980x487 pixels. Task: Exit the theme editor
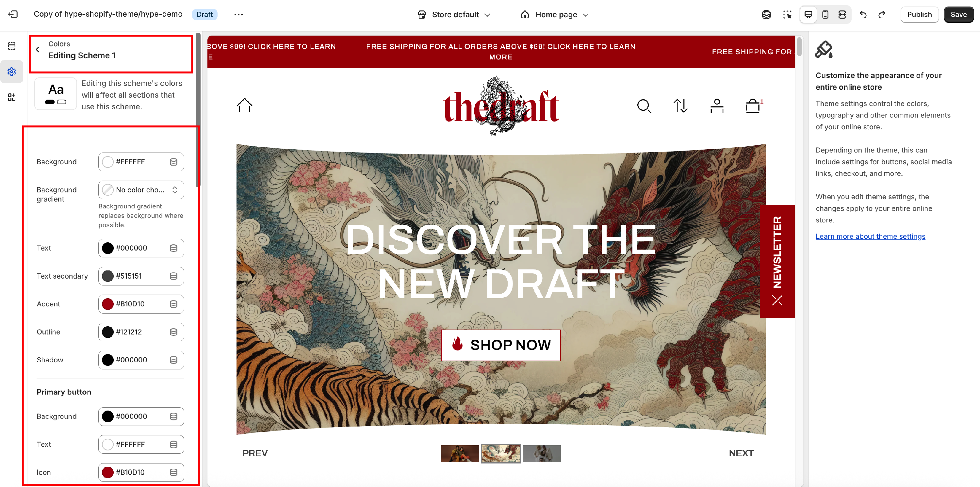point(13,14)
